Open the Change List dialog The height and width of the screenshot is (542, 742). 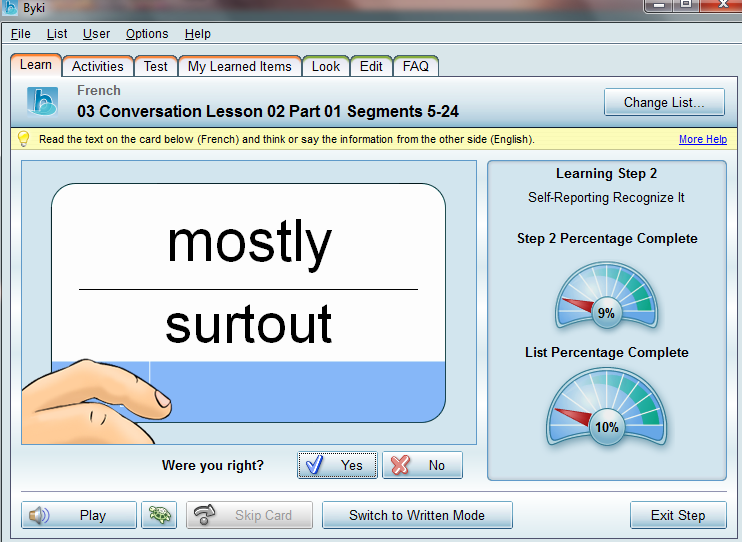coord(664,102)
